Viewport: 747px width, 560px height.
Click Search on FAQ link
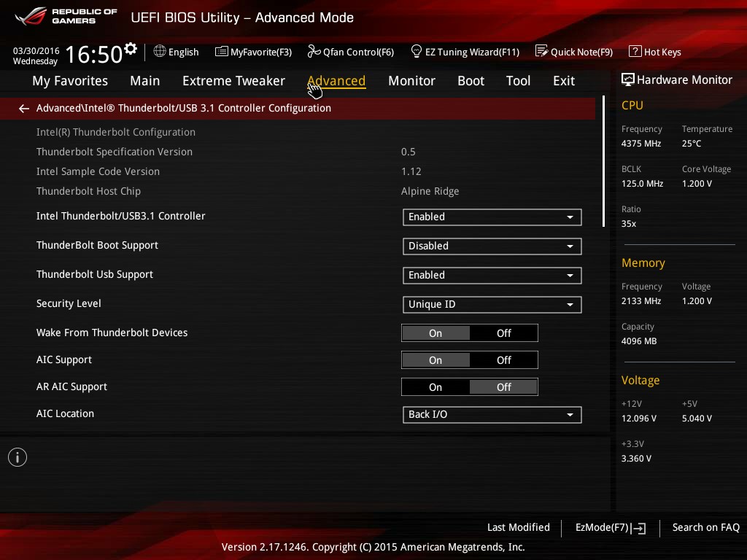click(x=705, y=528)
